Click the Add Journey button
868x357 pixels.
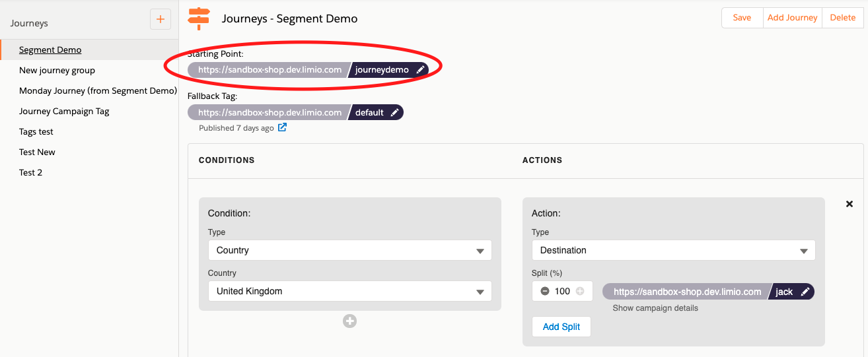pyautogui.click(x=792, y=18)
